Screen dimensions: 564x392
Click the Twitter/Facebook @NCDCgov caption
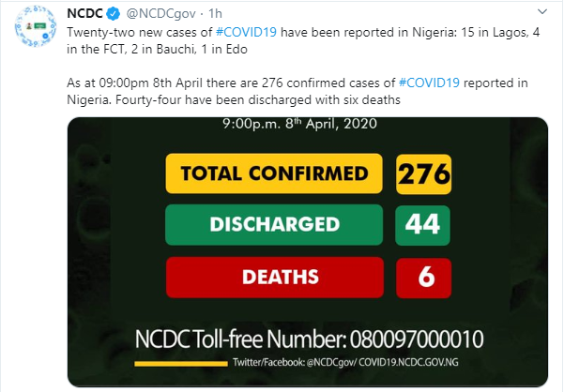(x=345, y=362)
